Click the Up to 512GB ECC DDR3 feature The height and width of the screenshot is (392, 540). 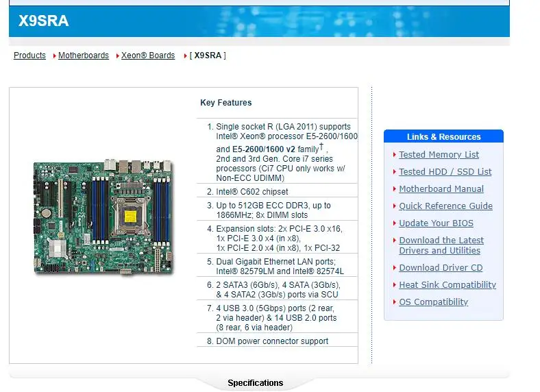273,210
